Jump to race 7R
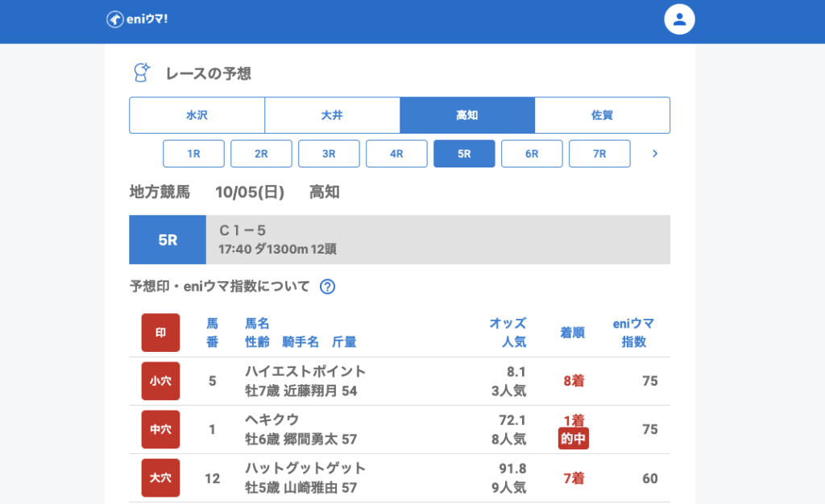The width and height of the screenshot is (825, 504). click(599, 154)
